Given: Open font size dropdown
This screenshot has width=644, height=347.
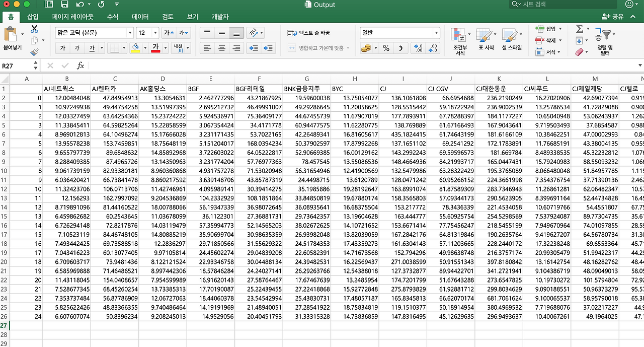Looking at the screenshot, I should point(155,33).
